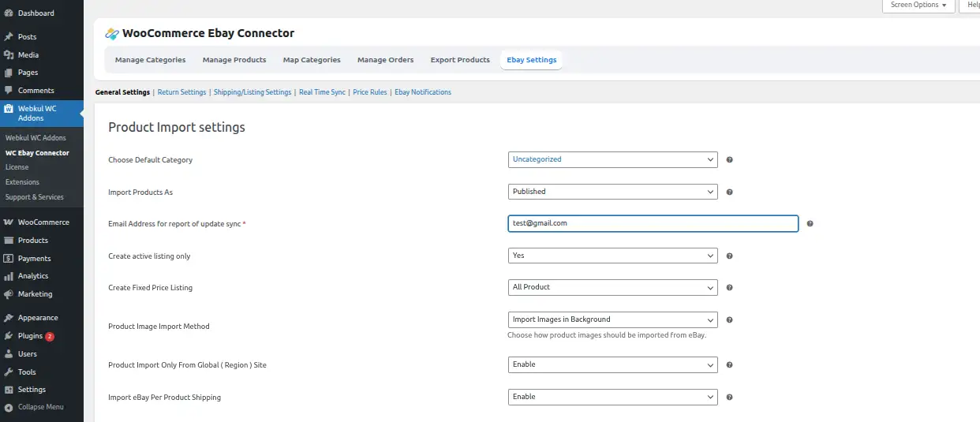Click help icon next to Import Products As

pos(729,192)
